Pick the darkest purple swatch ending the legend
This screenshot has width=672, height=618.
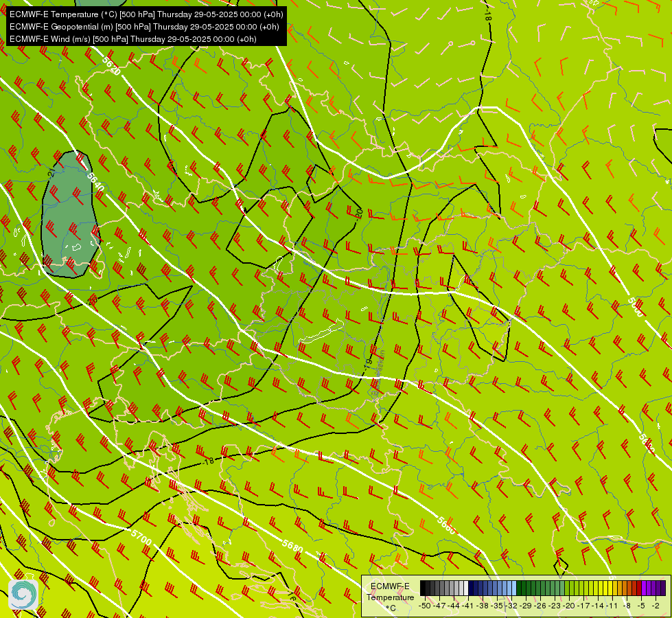[664, 588]
